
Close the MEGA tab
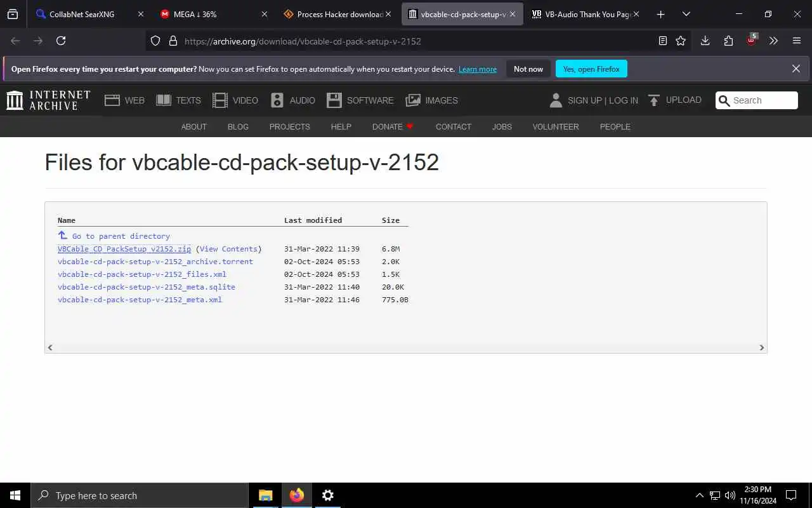tap(265, 14)
